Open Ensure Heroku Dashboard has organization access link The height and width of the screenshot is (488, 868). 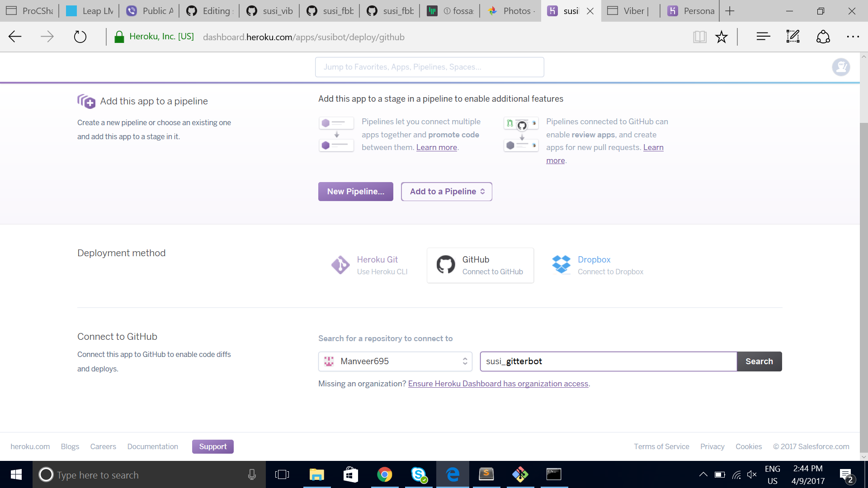[x=498, y=384]
